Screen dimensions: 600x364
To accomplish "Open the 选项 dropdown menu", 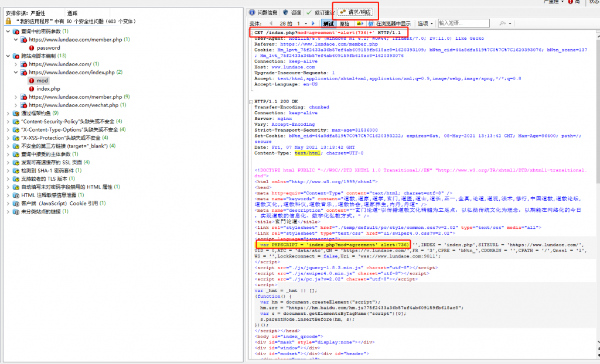I will (x=425, y=23).
